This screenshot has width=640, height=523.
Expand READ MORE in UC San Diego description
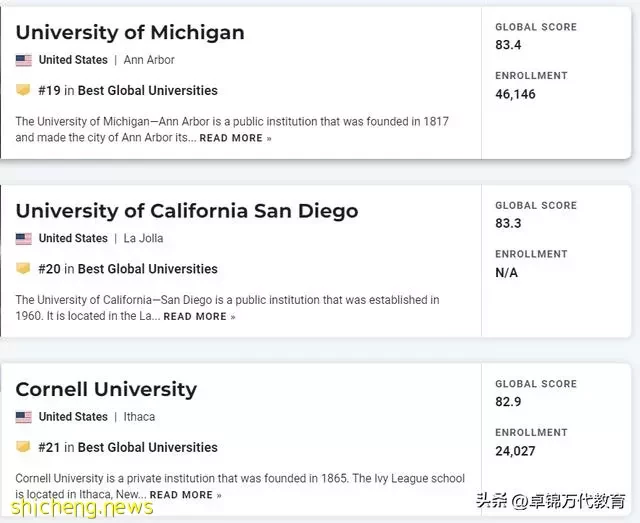[199, 316]
